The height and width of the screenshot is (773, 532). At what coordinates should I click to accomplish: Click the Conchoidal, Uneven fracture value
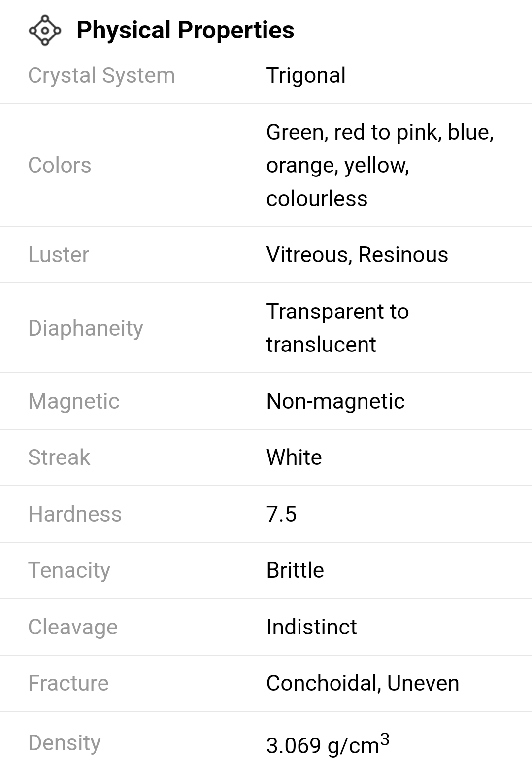pyautogui.click(x=363, y=683)
